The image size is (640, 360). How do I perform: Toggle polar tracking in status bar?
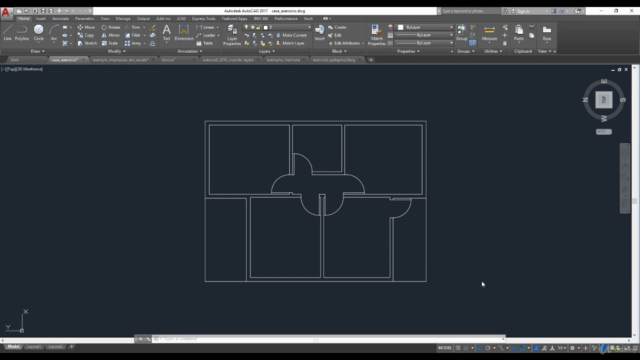pos(488,348)
